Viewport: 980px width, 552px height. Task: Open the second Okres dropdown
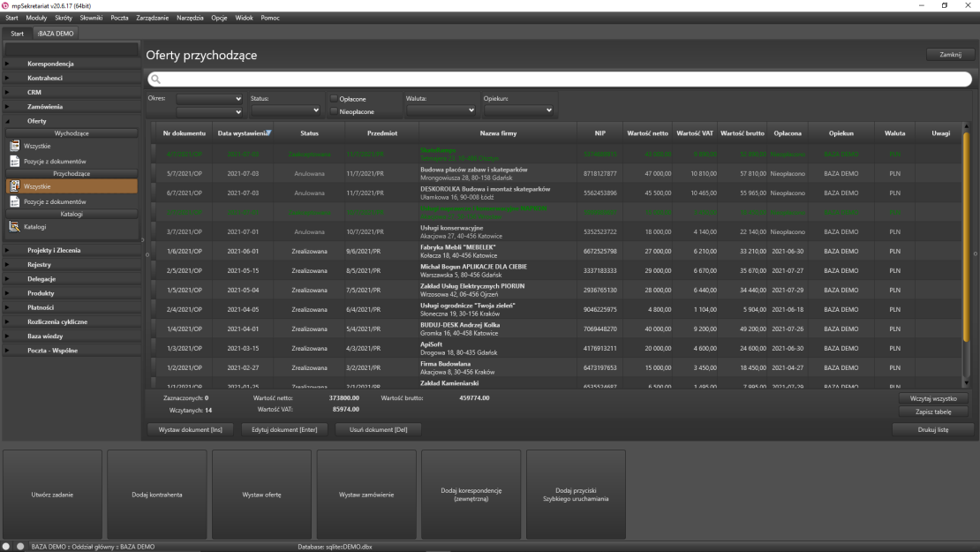[208, 112]
